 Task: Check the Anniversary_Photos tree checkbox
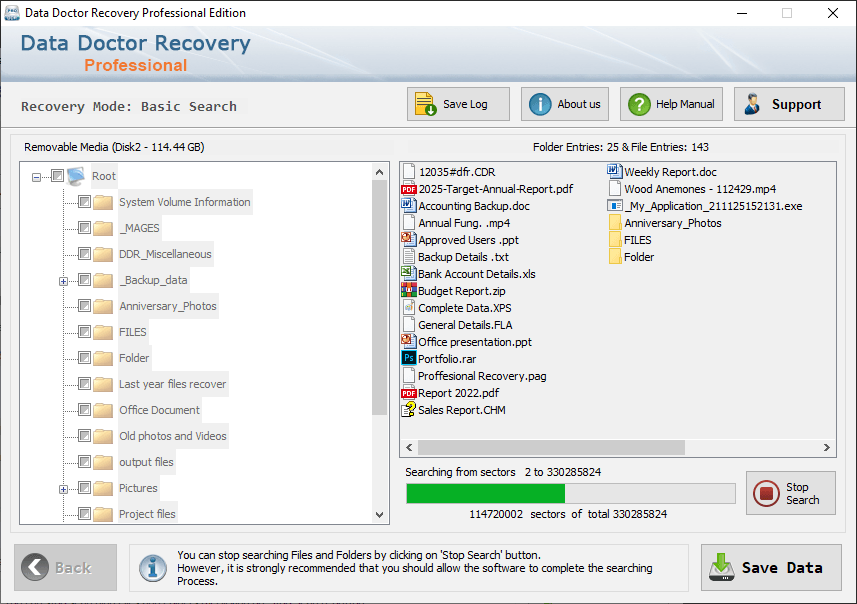(84, 306)
